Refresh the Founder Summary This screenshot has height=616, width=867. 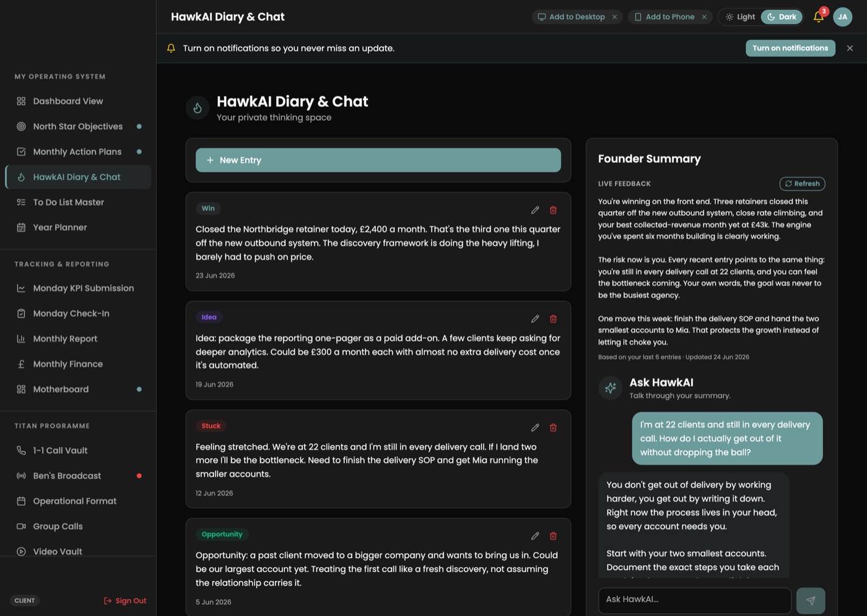[x=802, y=184]
